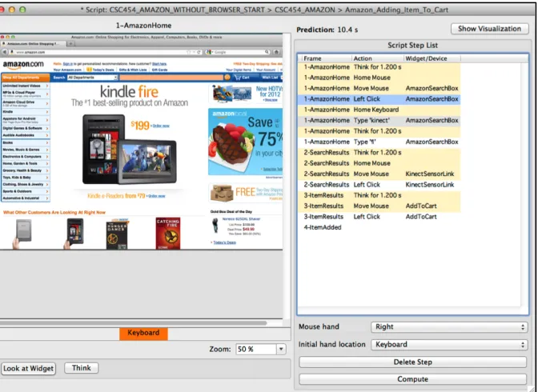Select the first 'Think for 1.200 s' step
The height and width of the screenshot is (392, 538).
click(379, 67)
